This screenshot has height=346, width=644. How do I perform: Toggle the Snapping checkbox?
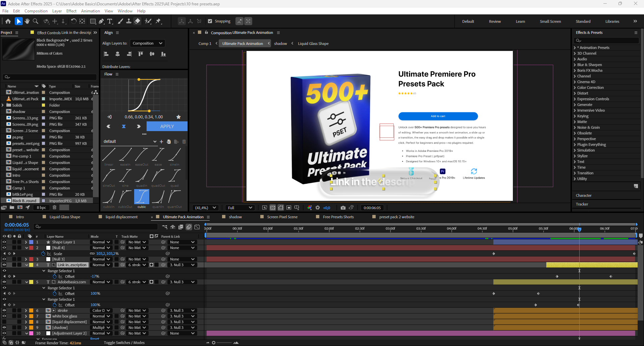(210, 21)
